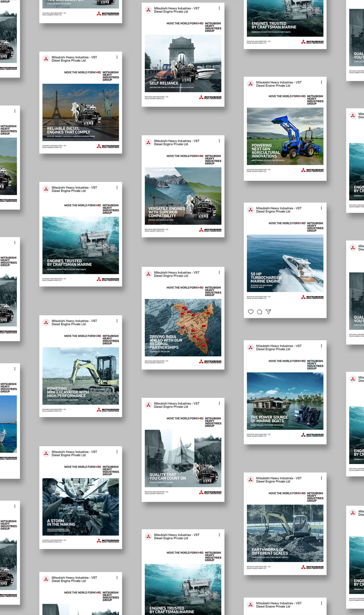Open options menu on Quality You Can Count post
The height and width of the screenshot is (615, 364).
219,403
